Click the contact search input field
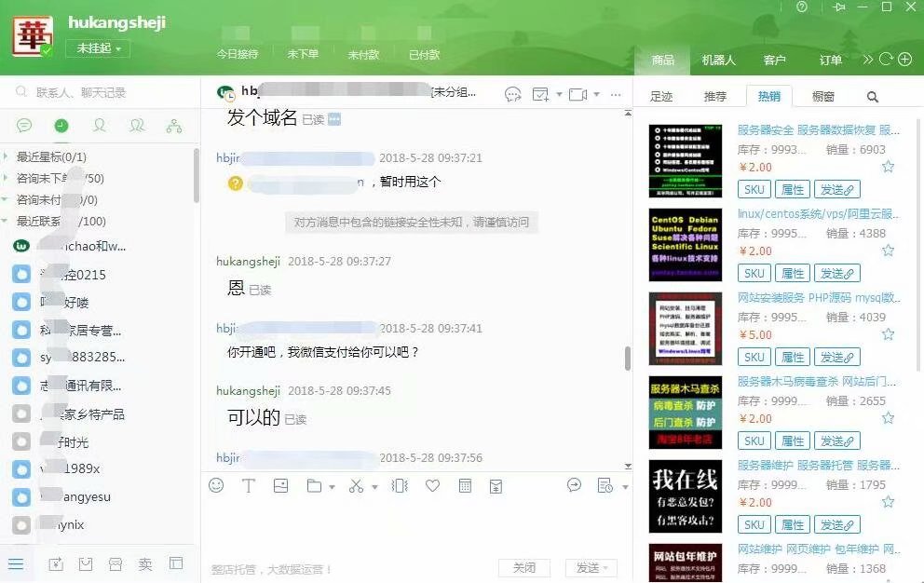This screenshot has height=583, width=924. pos(101,92)
